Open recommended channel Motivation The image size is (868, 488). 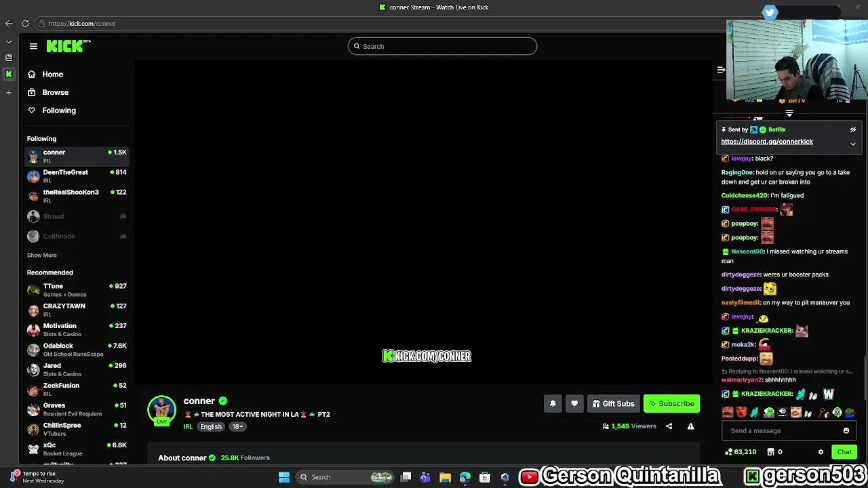[x=77, y=329]
